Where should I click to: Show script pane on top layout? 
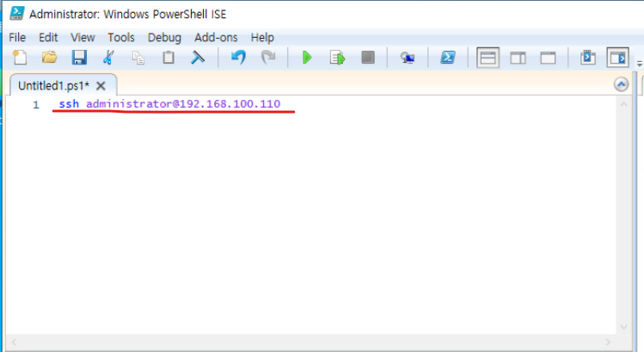(488, 58)
